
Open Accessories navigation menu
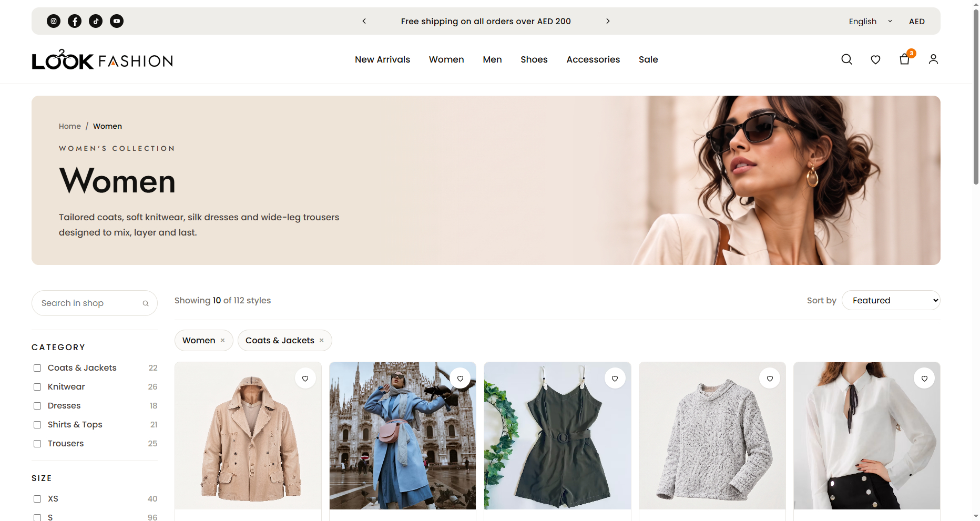[x=593, y=59]
